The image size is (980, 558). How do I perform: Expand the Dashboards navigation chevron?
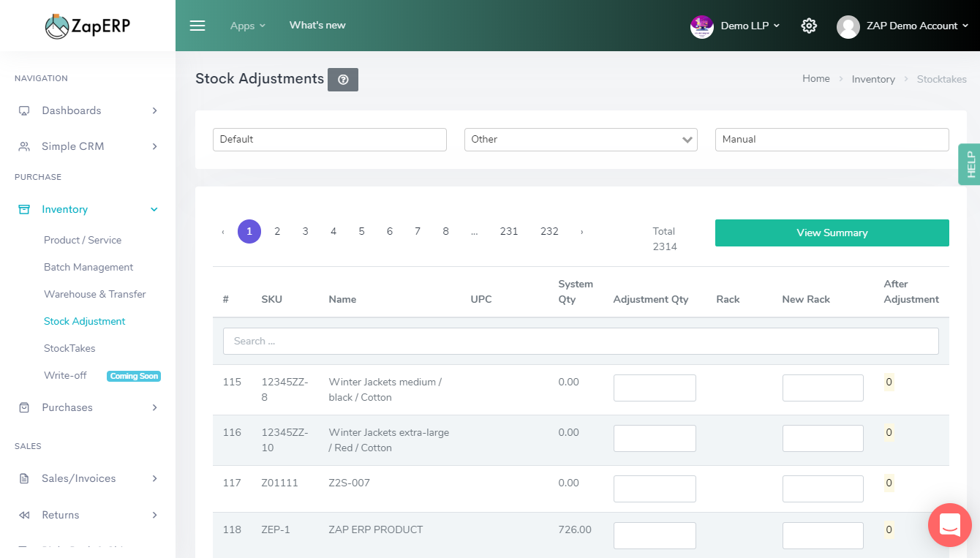pos(154,110)
